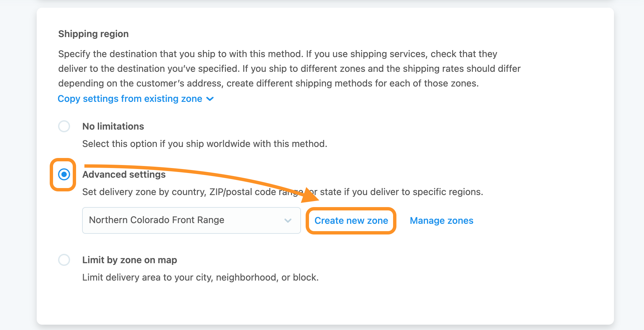
Task: Click the ship worldwide description text
Action: (205, 144)
